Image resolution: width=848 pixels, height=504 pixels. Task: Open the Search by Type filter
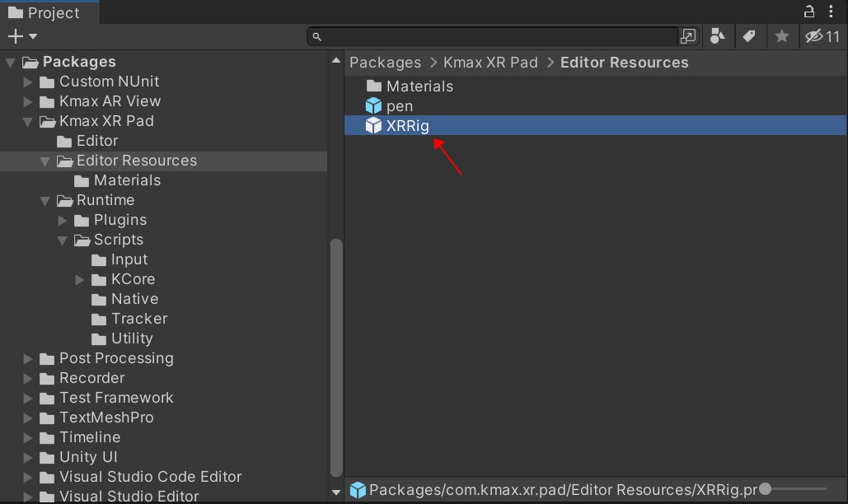[x=717, y=36]
